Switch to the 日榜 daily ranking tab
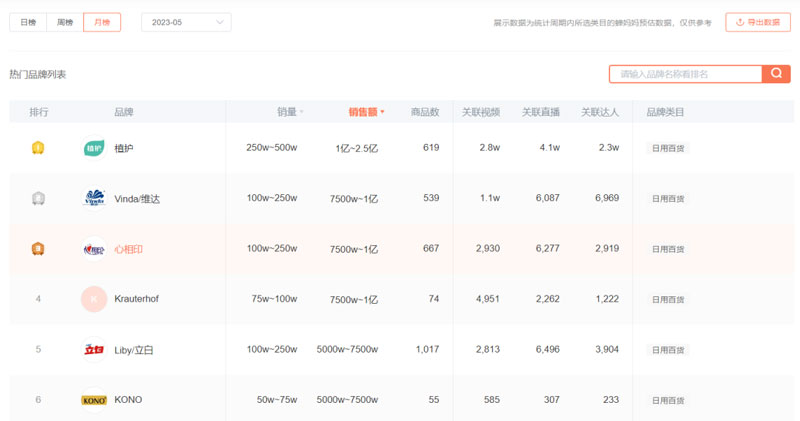The width and height of the screenshot is (800, 421). (28, 22)
